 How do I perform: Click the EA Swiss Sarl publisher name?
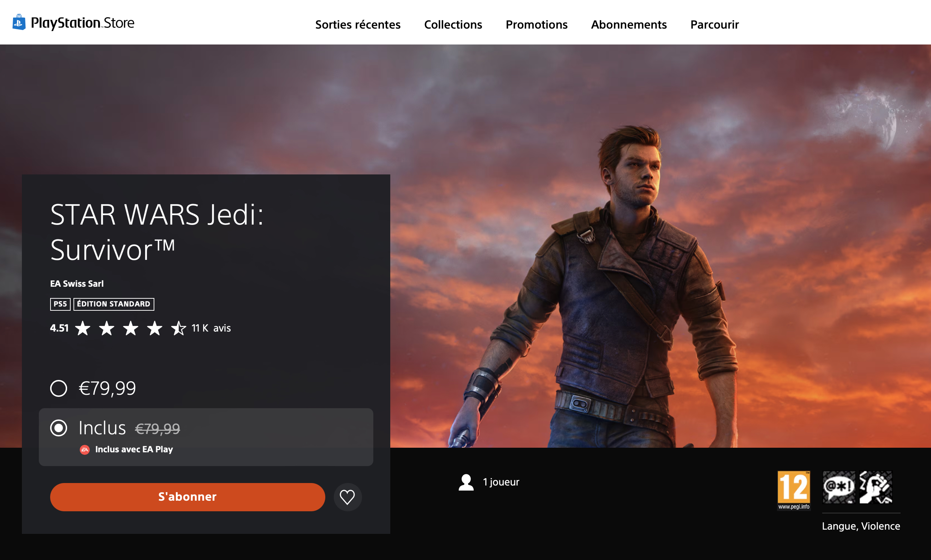tap(77, 284)
